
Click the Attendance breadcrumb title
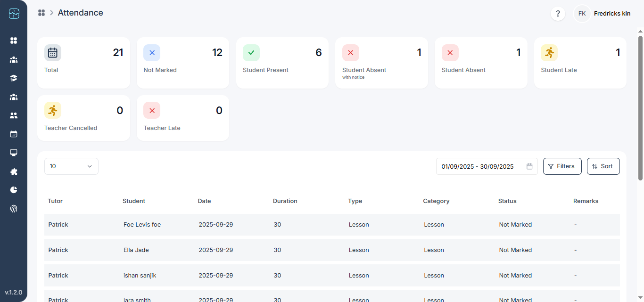point(81,13)
